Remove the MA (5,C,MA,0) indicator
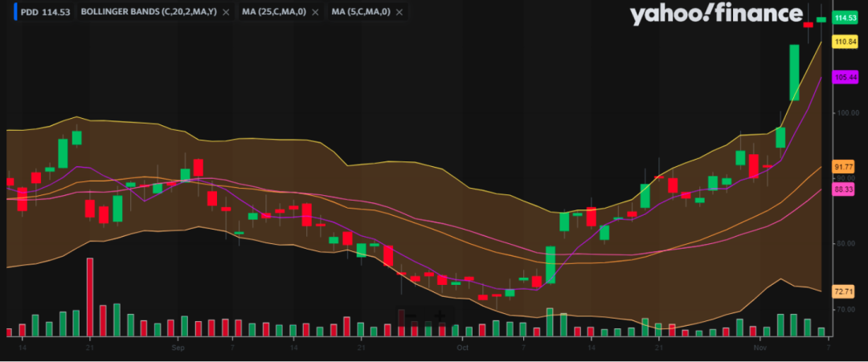Viewport: 868px width, 362px height. point(399,11)
